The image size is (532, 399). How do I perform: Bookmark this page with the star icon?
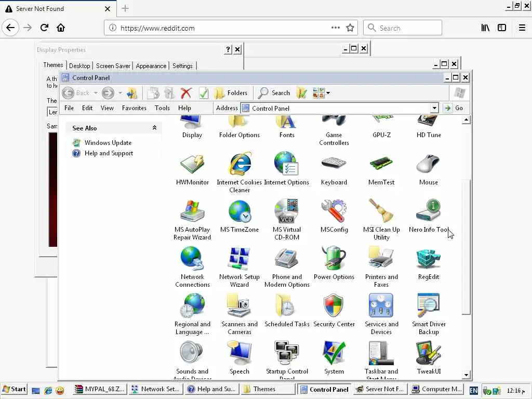tap(350, 28)
